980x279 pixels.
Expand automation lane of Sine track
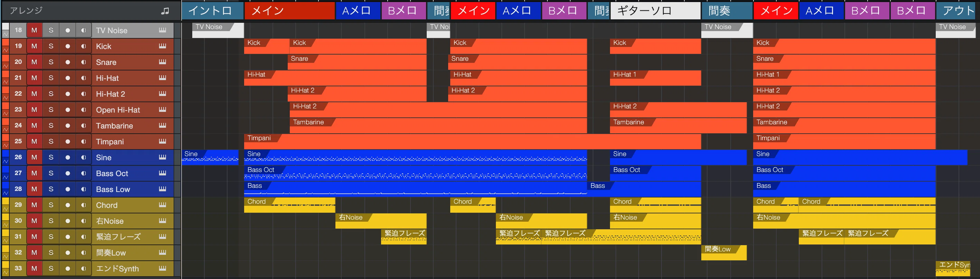tap(5, 162)
